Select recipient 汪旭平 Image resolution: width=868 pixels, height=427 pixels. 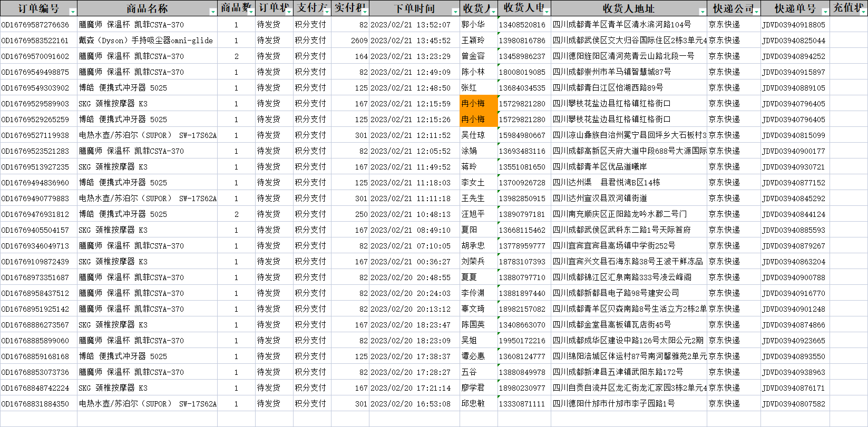479,214
